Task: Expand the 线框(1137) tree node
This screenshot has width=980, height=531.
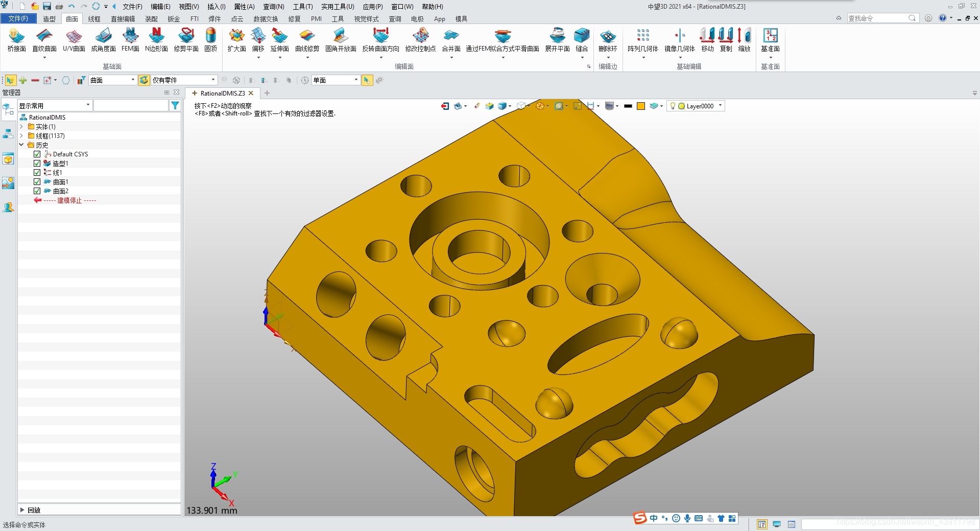Action: pyautogui.click(x=21, y=135)
